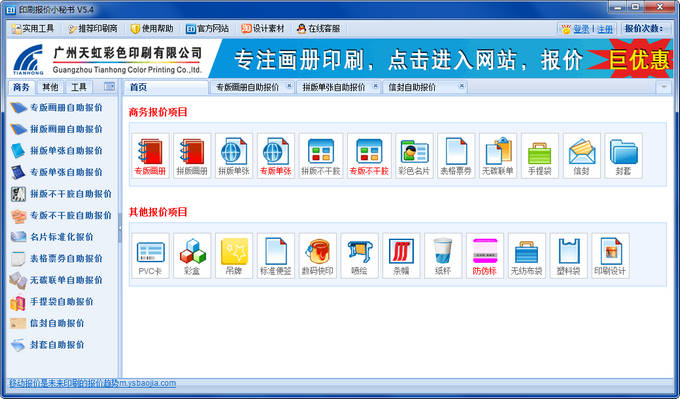Open 无碳联单自助报价 in the sidebar
Viewport: 680px width, 399px height.
56,280
